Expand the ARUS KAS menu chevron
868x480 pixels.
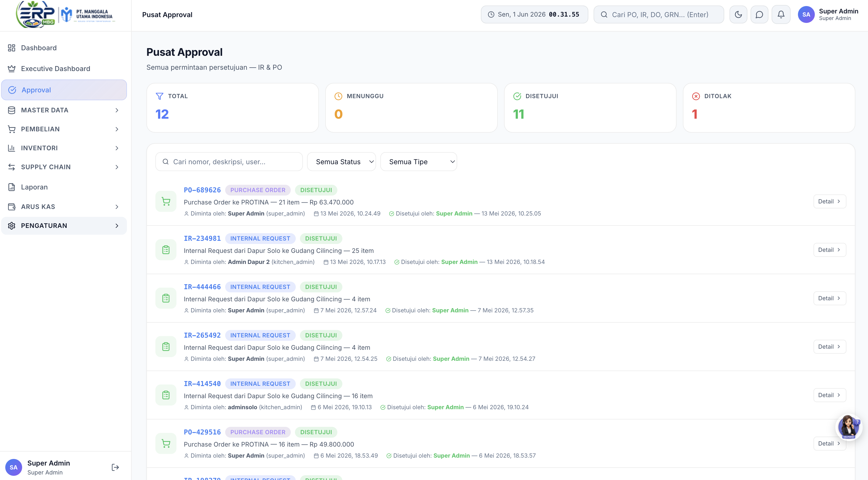(x=117, y=207)
